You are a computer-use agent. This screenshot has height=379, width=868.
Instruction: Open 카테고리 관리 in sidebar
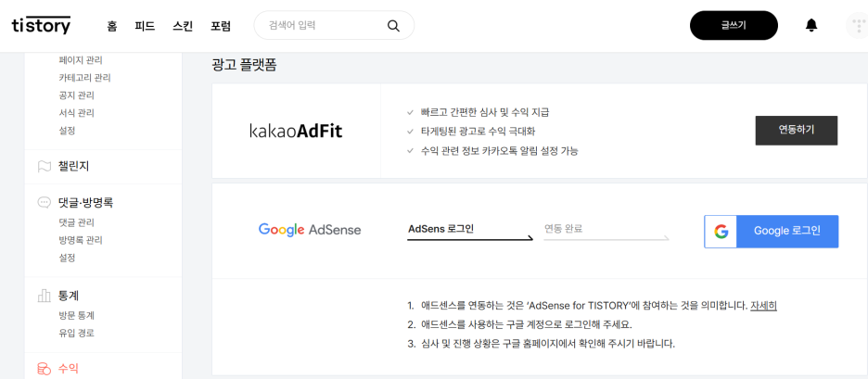pyautogui.click(x=84, y=78)
